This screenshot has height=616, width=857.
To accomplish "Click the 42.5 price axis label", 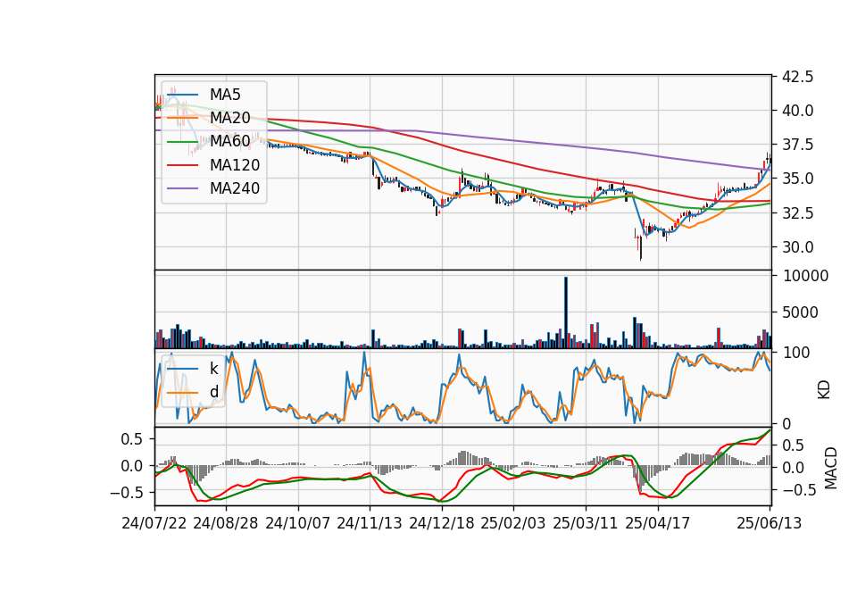I will [x=797, y=77].
